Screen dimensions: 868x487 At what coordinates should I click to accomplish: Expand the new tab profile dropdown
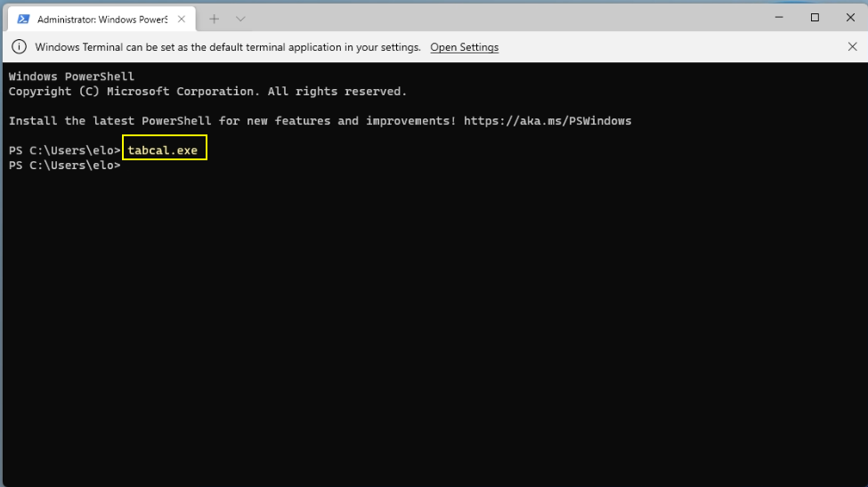point(240,20)
